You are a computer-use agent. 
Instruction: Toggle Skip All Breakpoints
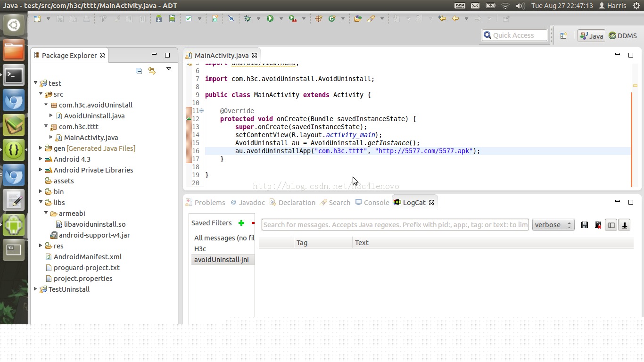[231, 18]
